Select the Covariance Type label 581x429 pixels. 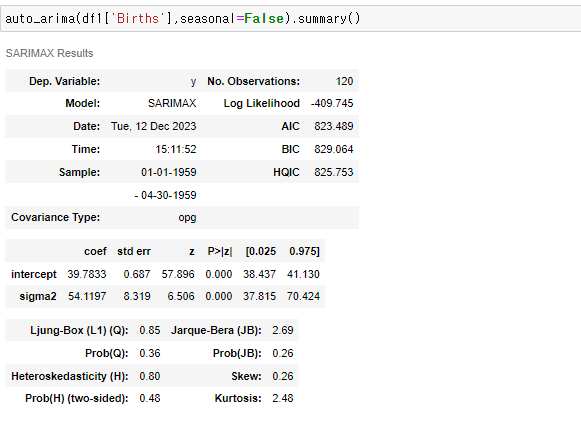56,217
